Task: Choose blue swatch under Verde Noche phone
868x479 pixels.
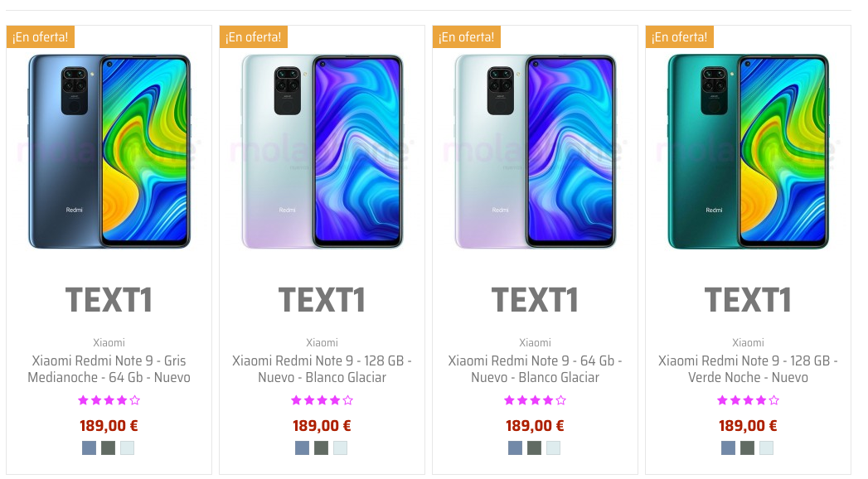Action: point(729,448)
